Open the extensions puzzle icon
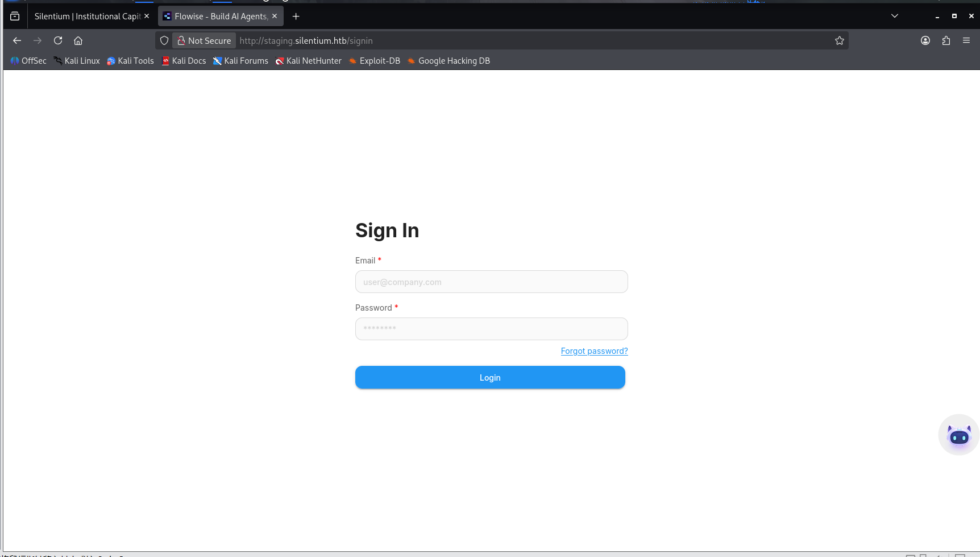This screenshot has height=557, width=980. pyautogui.click(x=946, y=40)
